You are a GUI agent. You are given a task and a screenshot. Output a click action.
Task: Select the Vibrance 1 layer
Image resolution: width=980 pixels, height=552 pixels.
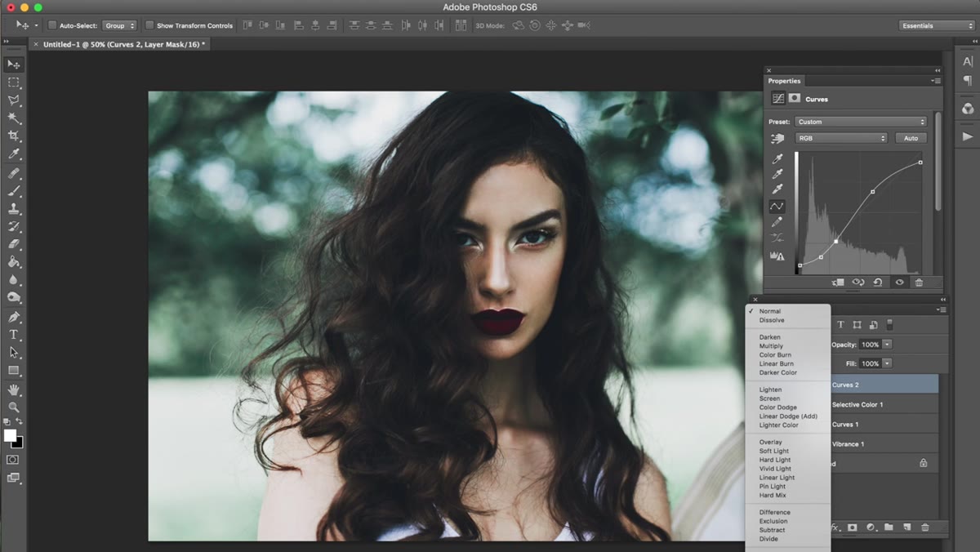[884, 443]
